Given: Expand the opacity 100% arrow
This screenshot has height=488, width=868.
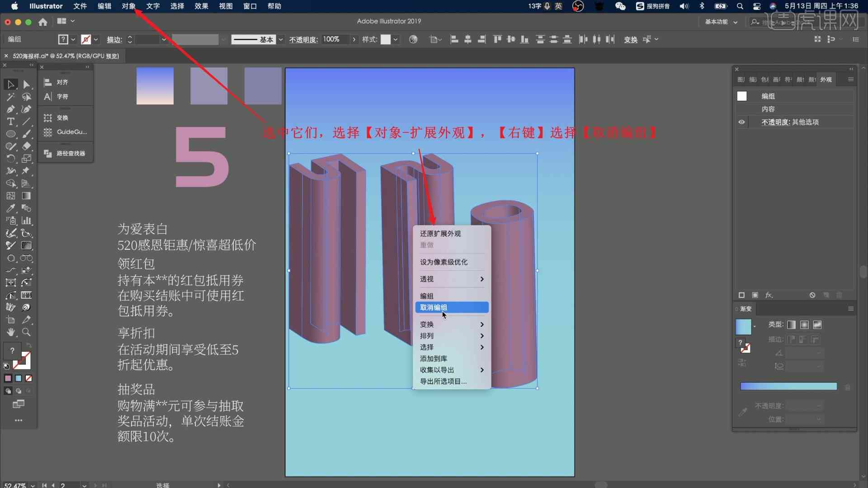Looking at the screenshot, I should coord(354,40).
